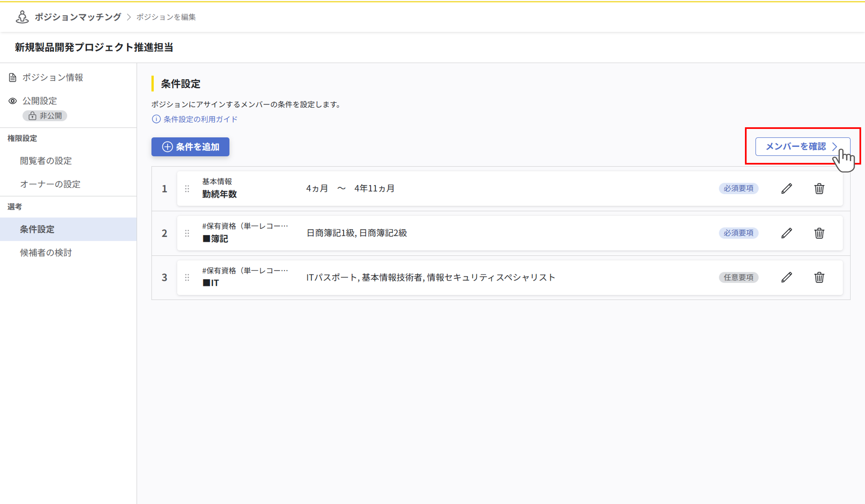Screen dimensions: 865x504
Task: Click the plus icon on 条件を追加
Action: click(167, 147)
